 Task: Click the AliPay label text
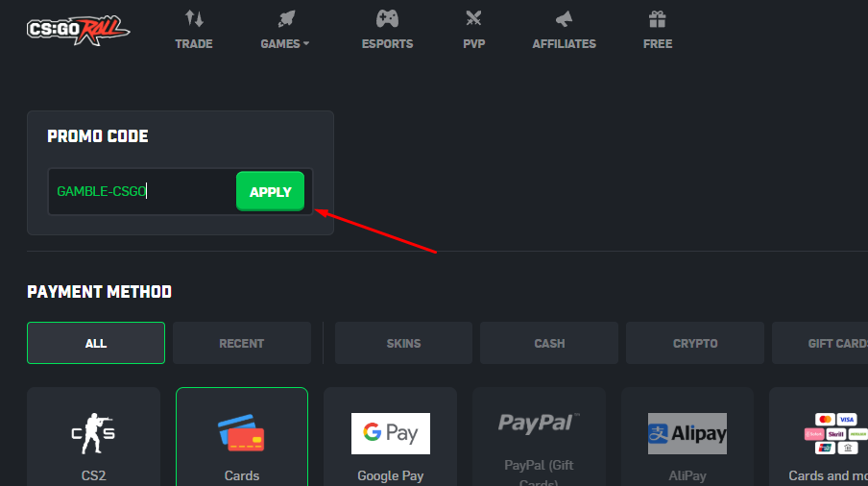point(687,475)
